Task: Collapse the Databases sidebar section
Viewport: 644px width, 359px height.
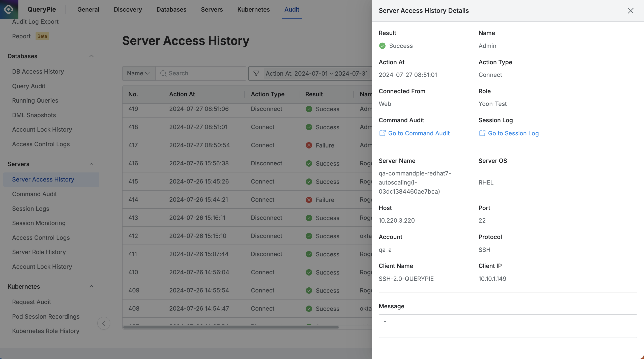Action: pyautogui.click(x=92, y=56)
